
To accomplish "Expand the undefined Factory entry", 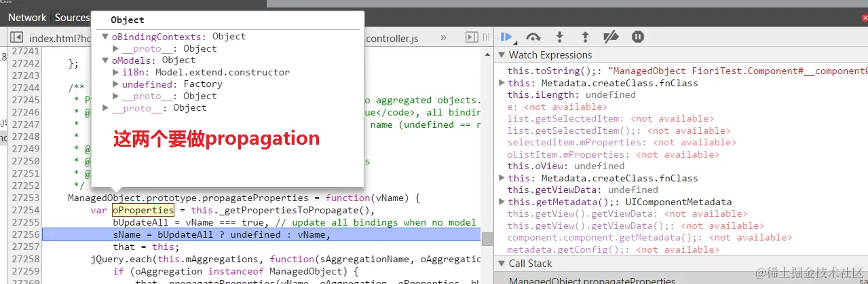I will pos(116,84).
